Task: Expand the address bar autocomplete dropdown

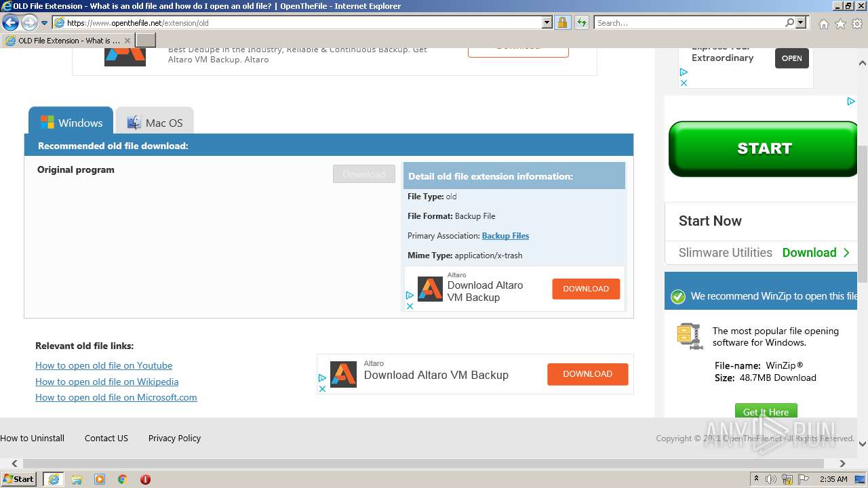Action: (547, 22)
